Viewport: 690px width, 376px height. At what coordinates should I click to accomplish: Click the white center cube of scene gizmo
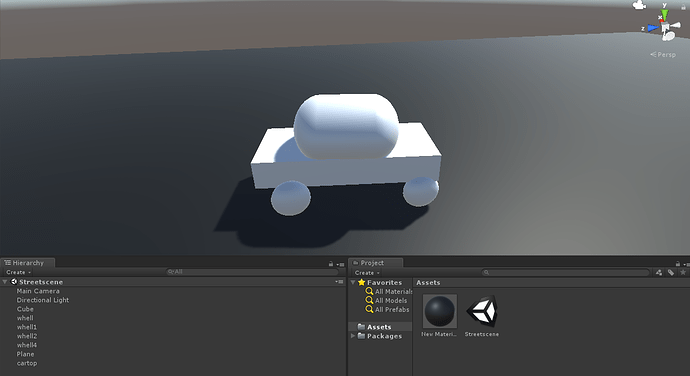coord(665,28)
